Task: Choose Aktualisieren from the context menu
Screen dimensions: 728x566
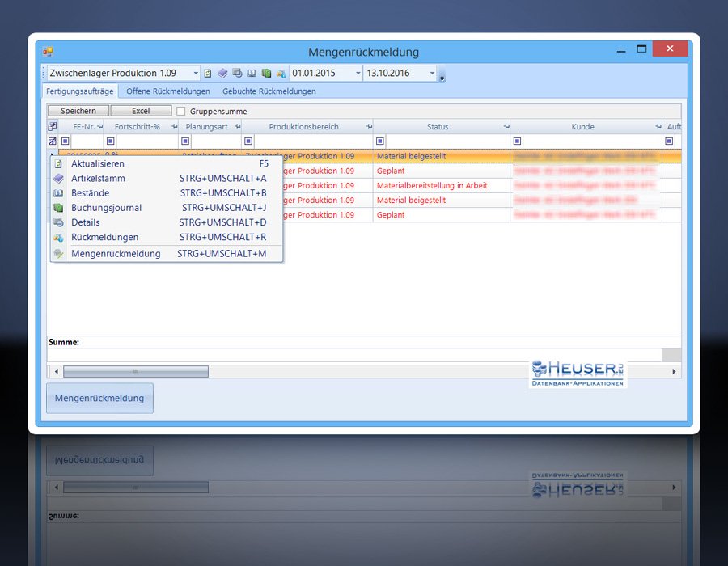Action: coord(167,164)
